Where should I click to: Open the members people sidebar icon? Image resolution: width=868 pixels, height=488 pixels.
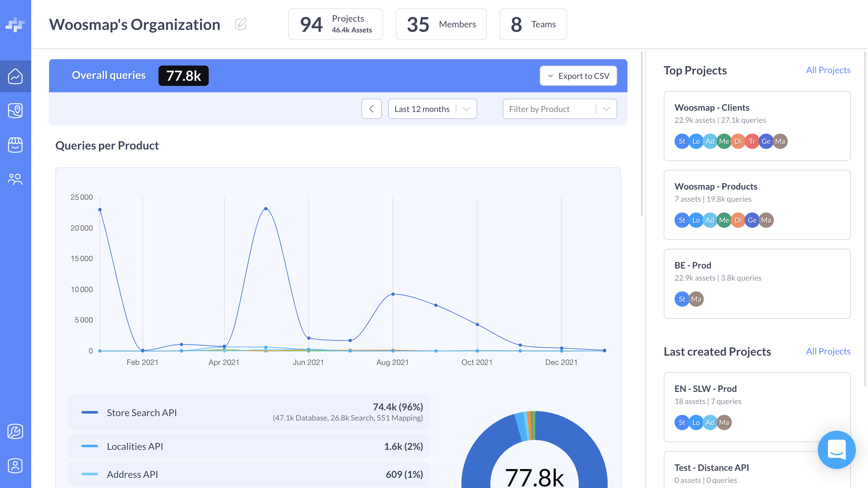point(15,179)
